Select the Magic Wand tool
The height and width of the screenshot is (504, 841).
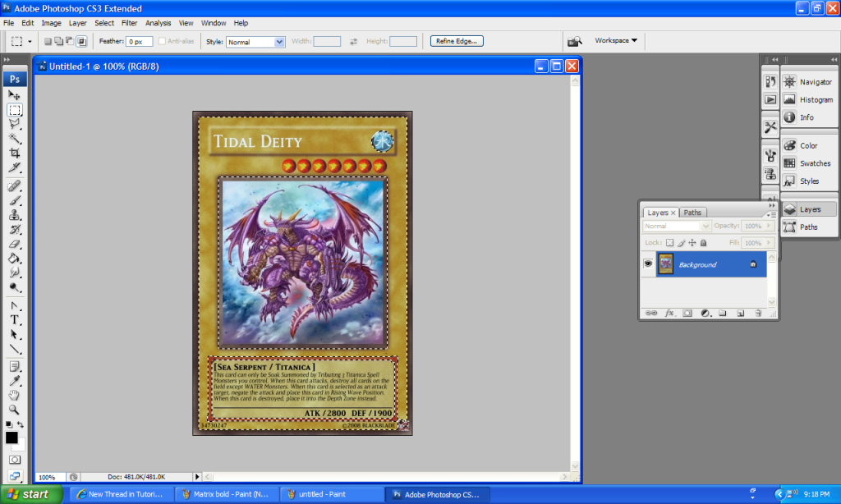pyautogui.click(x=15, y=139)
